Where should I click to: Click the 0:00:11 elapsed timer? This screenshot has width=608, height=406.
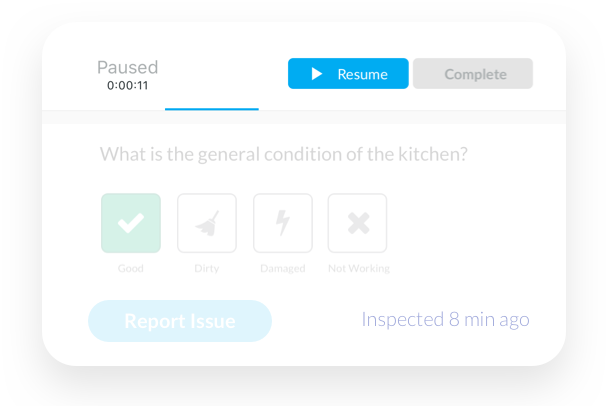pyautogui.click(x=128, y=85)
